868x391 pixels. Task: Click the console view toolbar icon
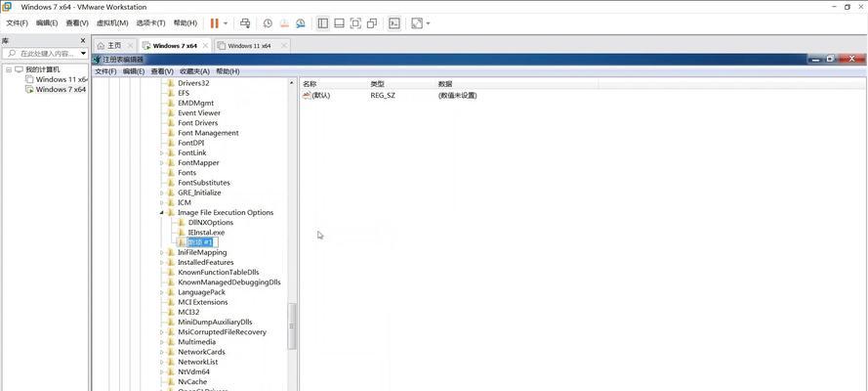(x=394, y=23)
